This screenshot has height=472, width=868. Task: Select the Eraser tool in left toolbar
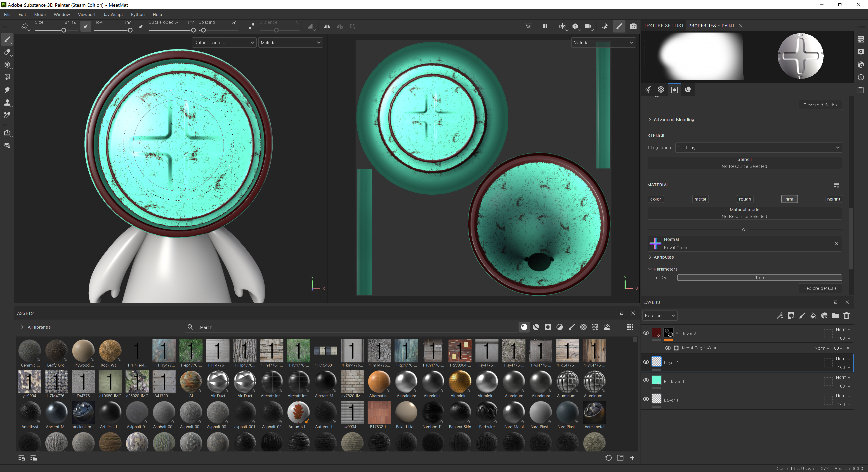[x=7, y=52]
